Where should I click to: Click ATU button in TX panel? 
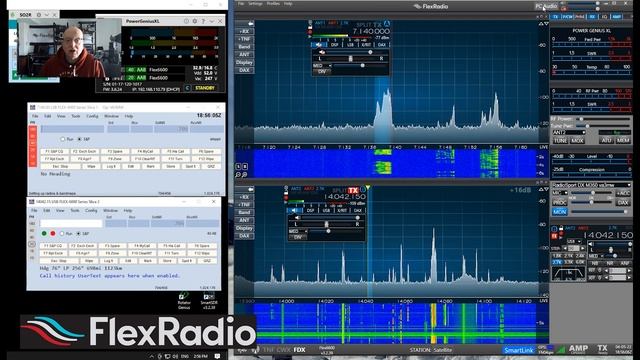coord(606,140)
